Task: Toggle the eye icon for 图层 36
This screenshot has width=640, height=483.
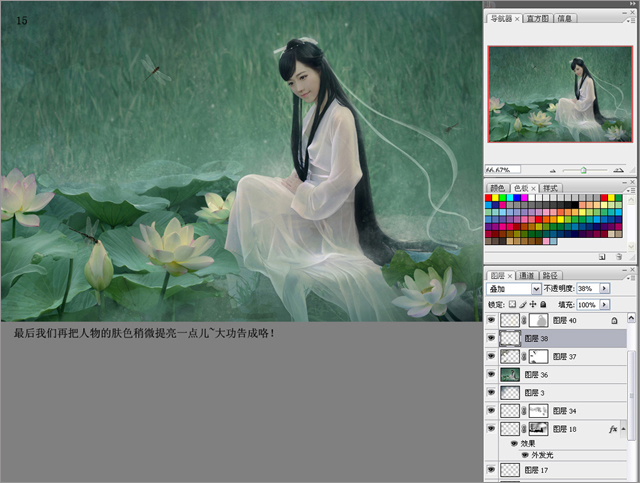Action: [x=491, y=374]
